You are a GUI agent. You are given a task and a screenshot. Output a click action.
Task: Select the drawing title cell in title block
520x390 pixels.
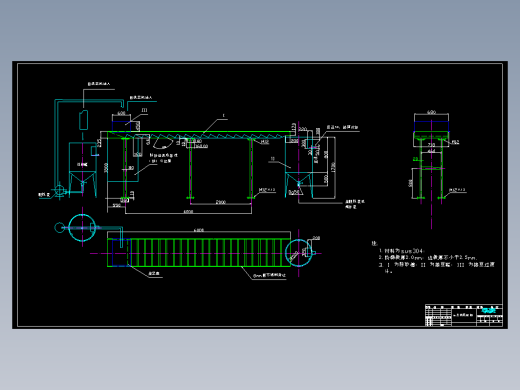point(464,315)
